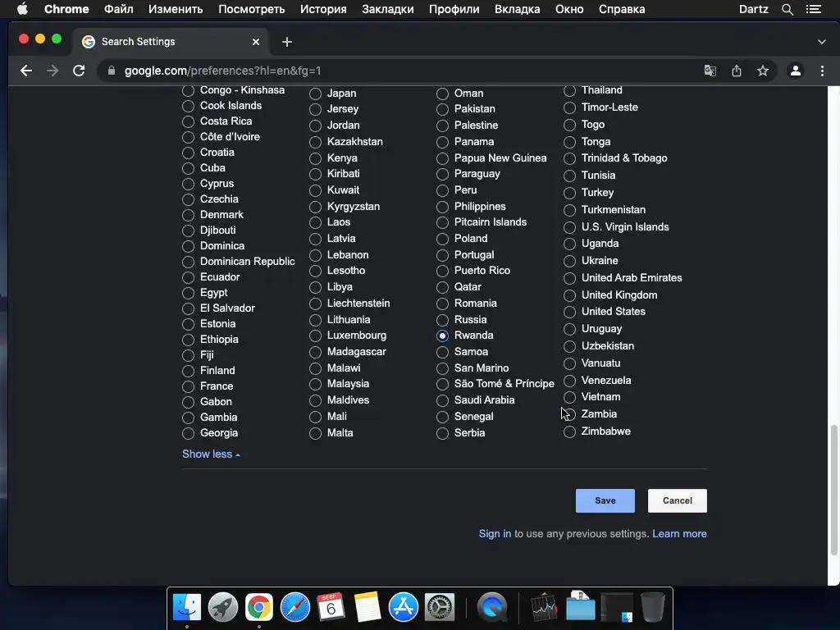This screenshot has width=840, height=630.
Task: Select Rwanda region radio button
Action: [442, 336]
